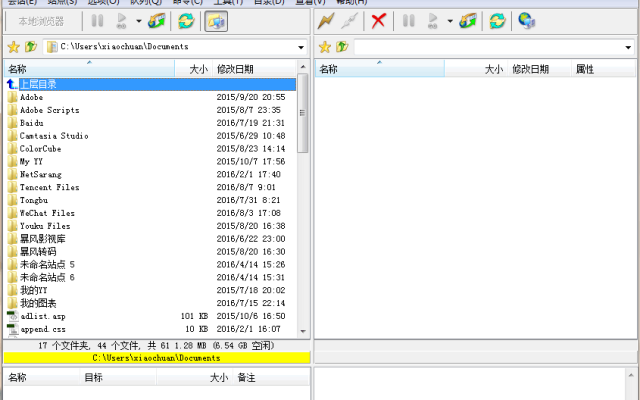Select the Baidu folder
640x400 pixels.
31,123
